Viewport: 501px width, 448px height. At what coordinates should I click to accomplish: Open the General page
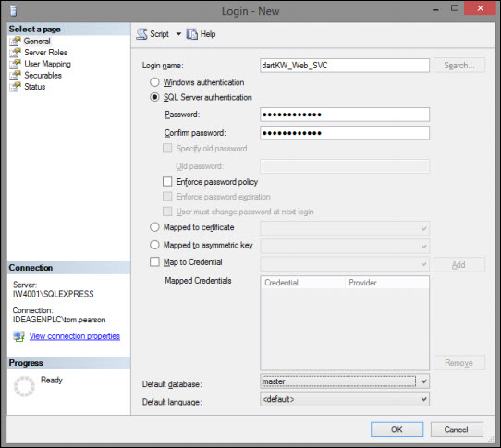coord(37,42)
